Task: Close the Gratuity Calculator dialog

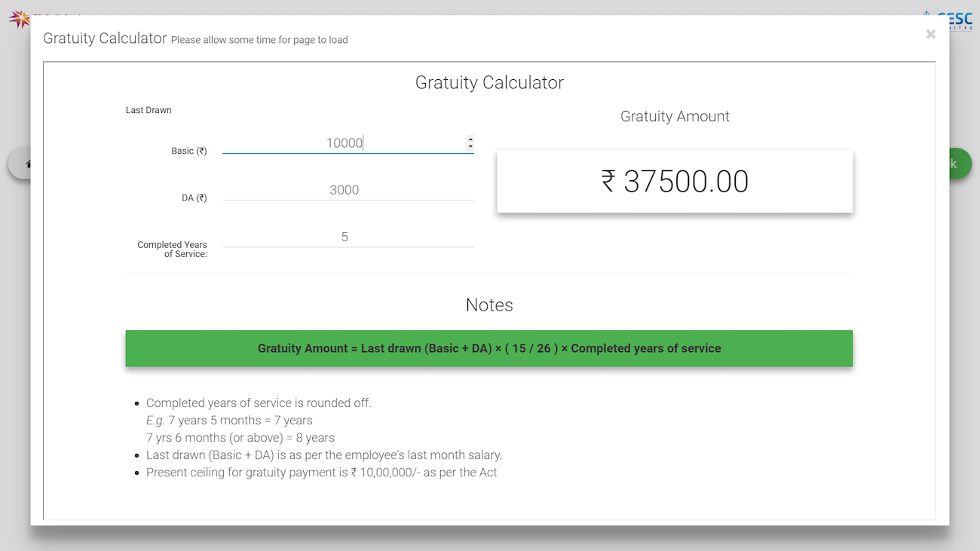Action: tap(931, 34)
